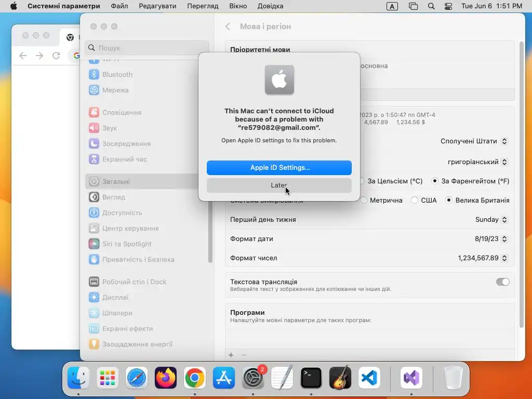The image size is (532, 399).
Task: Open Приватність і Безпека hand icon
Action: 94,260
